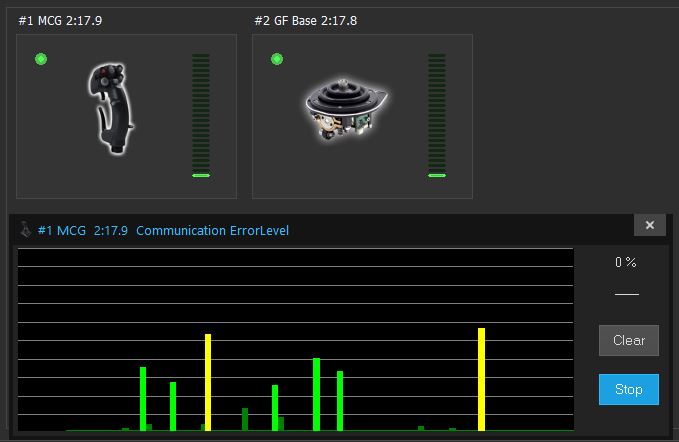Click the MCG joystick grip image
679x442 pixels.
[112, 109]
